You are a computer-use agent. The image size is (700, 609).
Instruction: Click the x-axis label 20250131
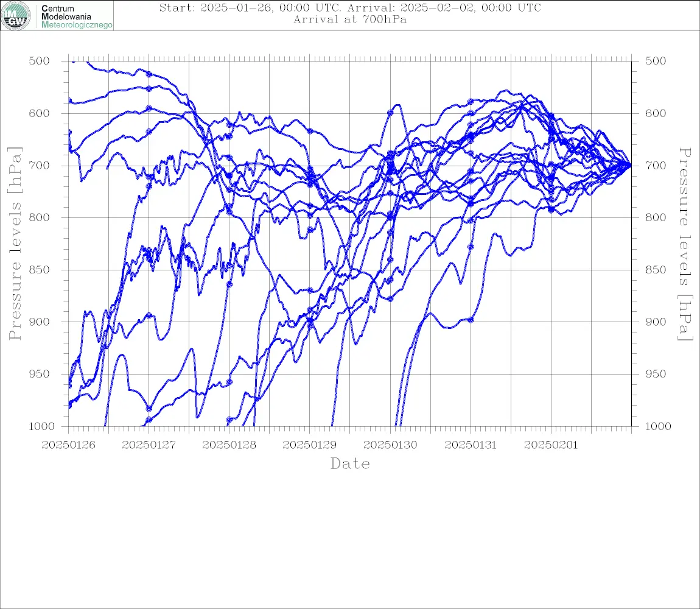(471, 445)
